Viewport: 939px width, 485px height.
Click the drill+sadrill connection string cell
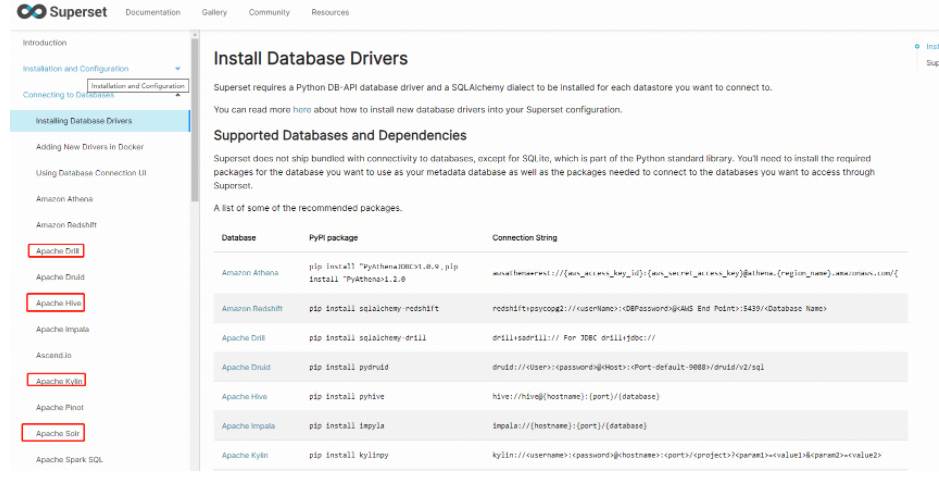tap(574, 338)
